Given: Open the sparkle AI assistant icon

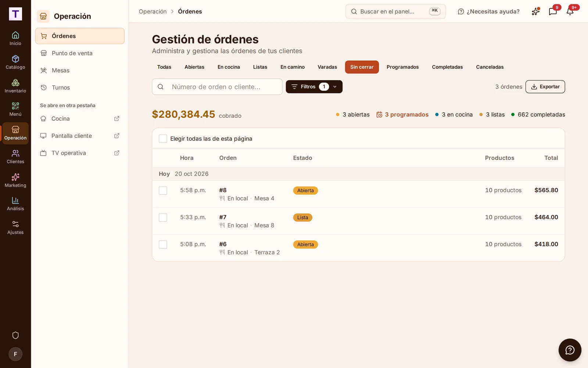Looking at the screenshot, I should 535,11.
